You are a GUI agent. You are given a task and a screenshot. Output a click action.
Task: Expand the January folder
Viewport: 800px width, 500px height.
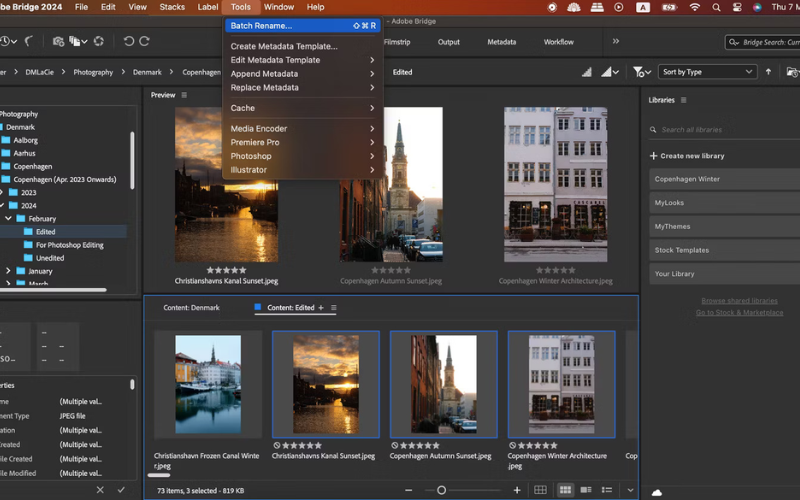9,271
